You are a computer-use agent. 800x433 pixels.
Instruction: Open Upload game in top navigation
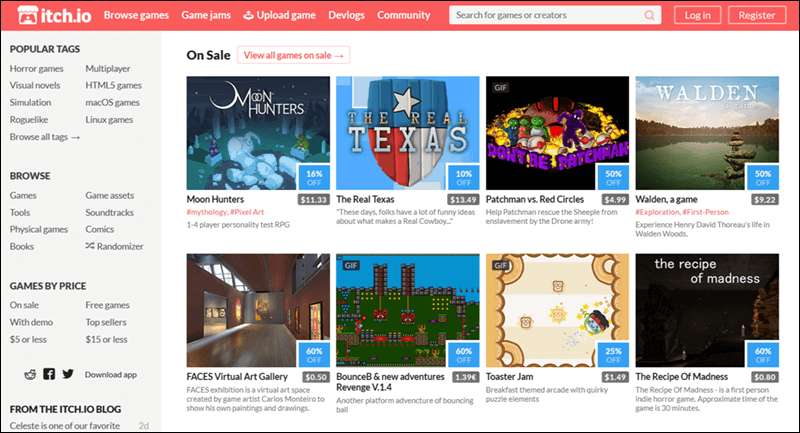[x=279, y=15]
